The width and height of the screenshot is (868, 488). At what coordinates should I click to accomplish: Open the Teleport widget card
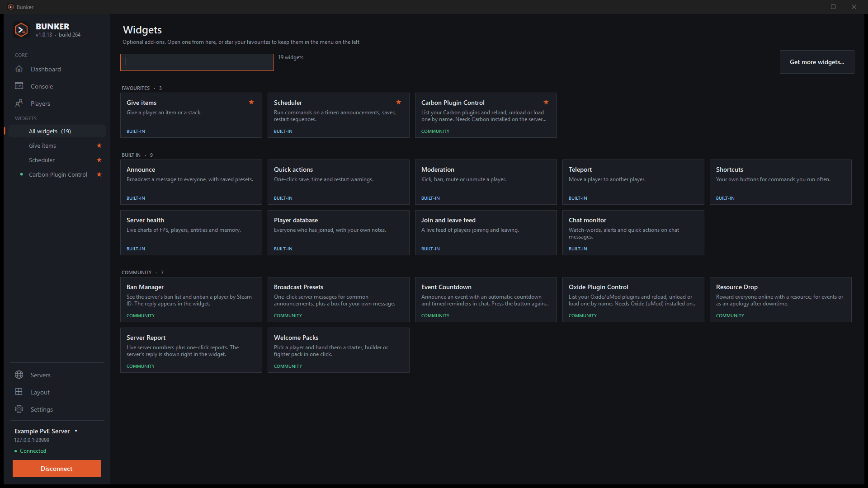(633, 182)
